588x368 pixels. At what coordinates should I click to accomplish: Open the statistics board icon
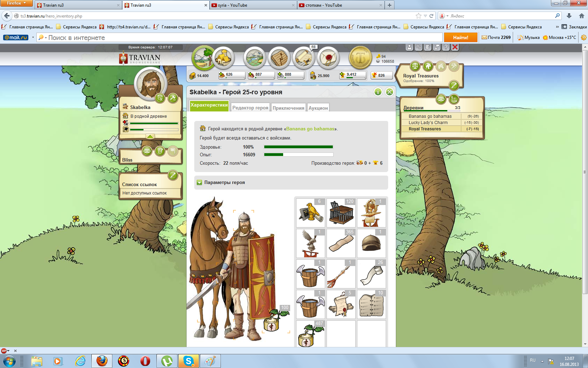(x=279, y=57)
